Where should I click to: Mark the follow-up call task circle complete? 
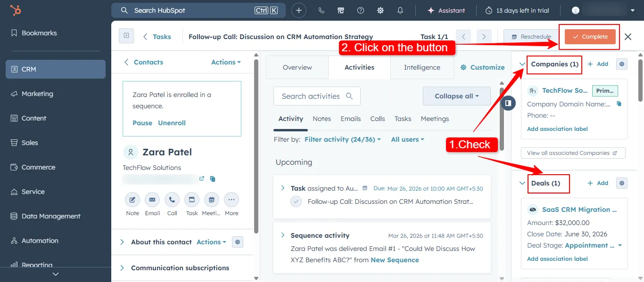296,201
